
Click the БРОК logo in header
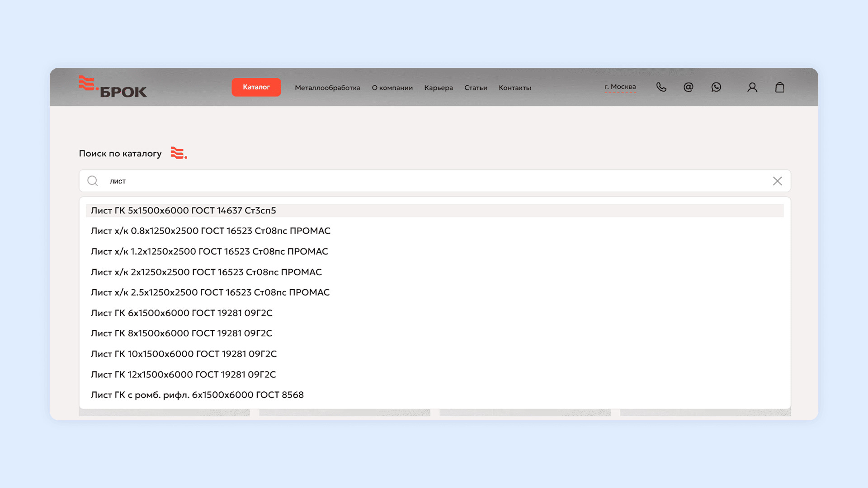coord(113,87)
